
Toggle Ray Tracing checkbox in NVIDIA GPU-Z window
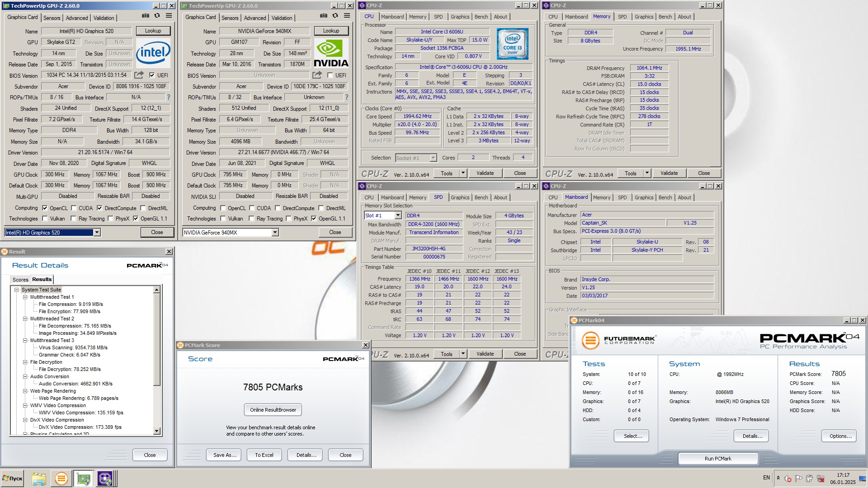[252, 219]
